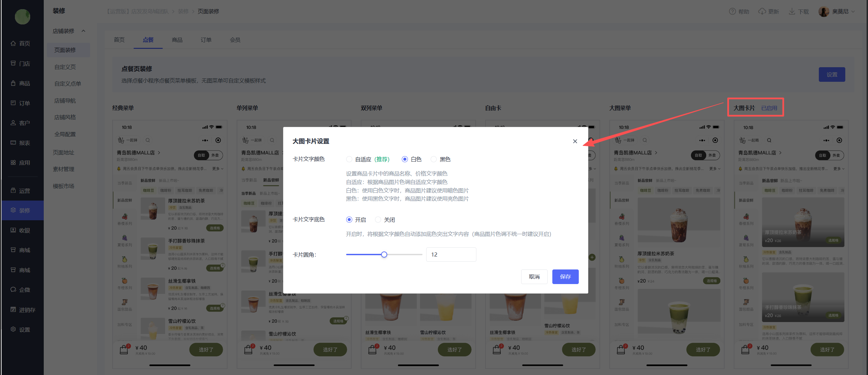Image resolution: width=868 pixels, height=375 pixels.
Task: Click the 卡片圆角 slider handle
Action: pos(384,255)
